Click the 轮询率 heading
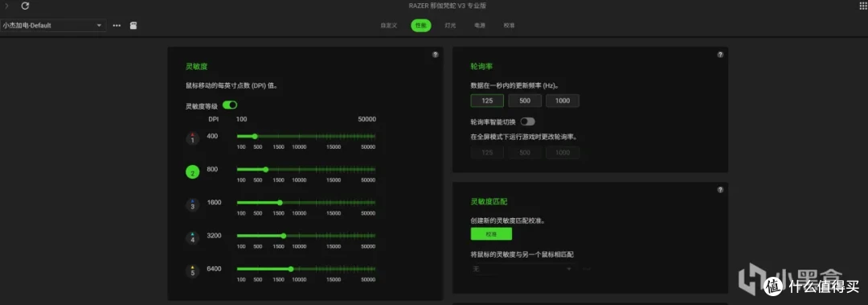 pyautogui.click(x=481, y=66)
